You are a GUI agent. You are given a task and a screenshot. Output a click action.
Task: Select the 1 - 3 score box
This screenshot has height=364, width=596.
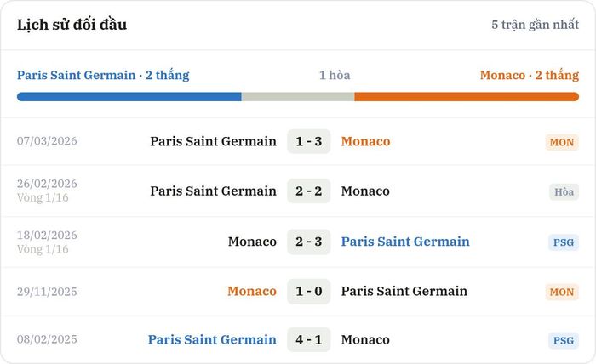(x=308, y=141)
